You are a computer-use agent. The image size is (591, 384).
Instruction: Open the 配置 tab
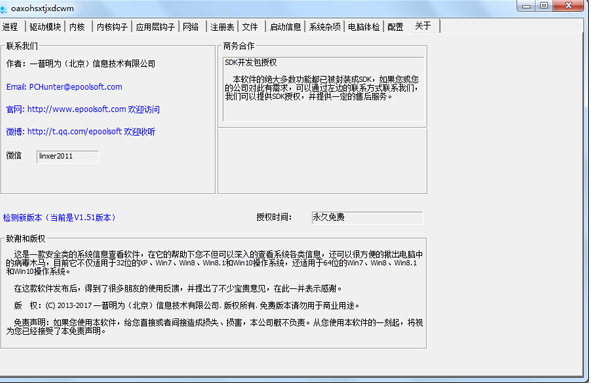395,27
